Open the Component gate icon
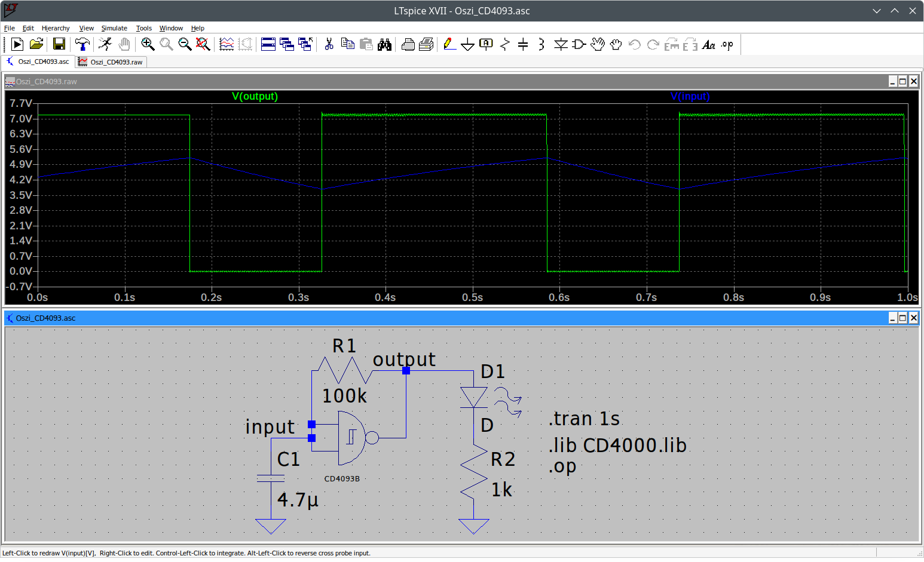 579,44
